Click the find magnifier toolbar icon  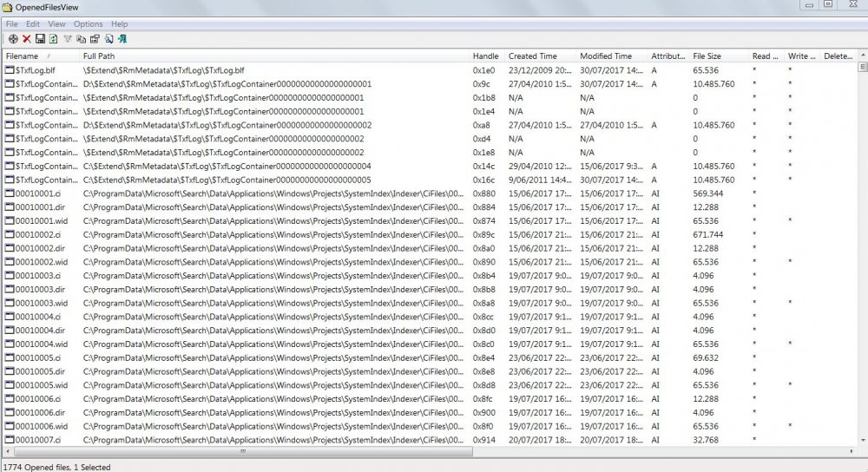click(x=109, y=39)
